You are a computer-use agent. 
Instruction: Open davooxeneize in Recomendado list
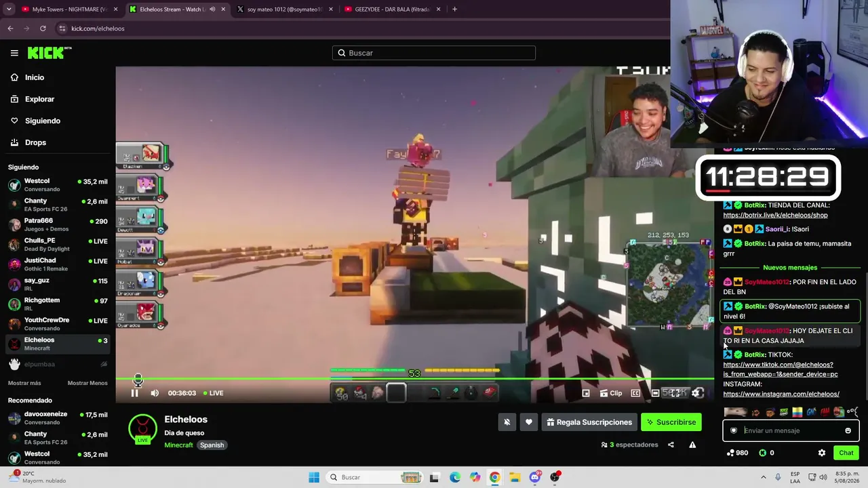coord(58,418)
